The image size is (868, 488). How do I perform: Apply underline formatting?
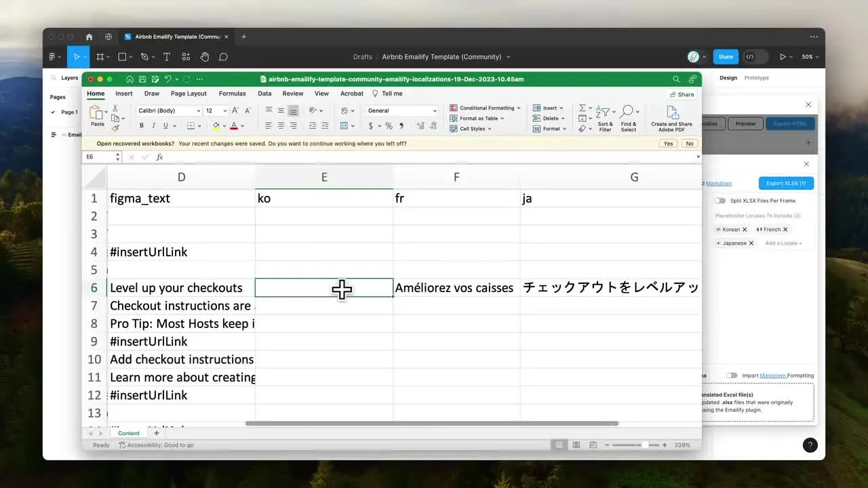point(165,125)
